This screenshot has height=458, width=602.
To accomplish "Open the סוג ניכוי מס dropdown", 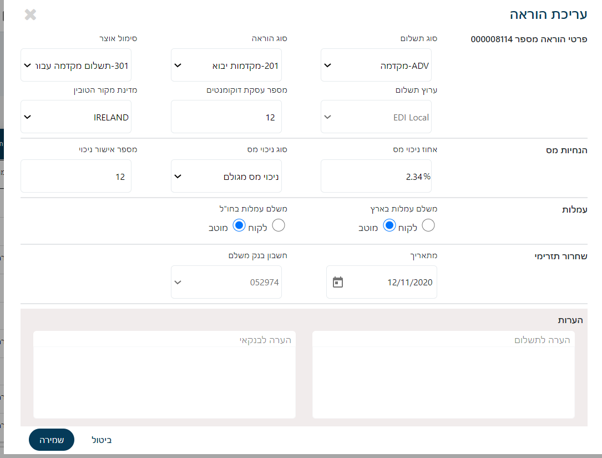I will click(x=226, y=177).
